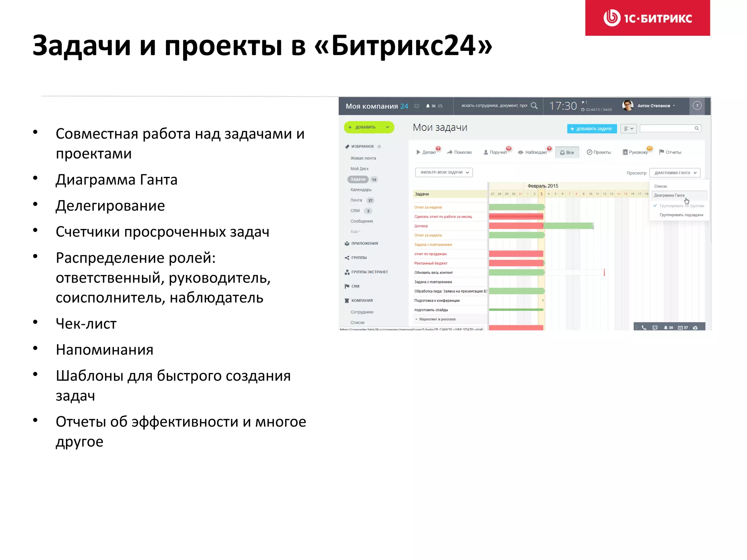Click red Gantt bar of отчет по продажам

[516, 254]
